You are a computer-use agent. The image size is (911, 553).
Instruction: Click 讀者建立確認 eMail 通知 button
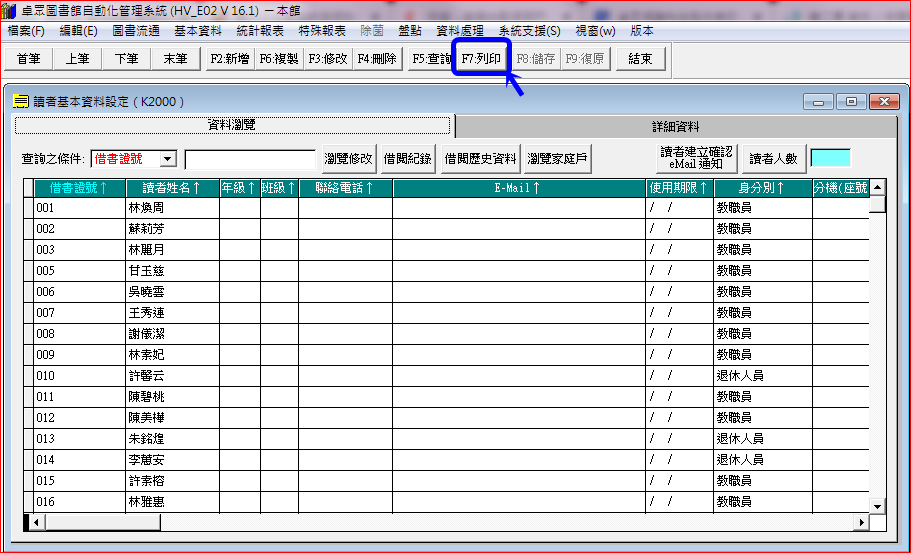tap(696, 159)
